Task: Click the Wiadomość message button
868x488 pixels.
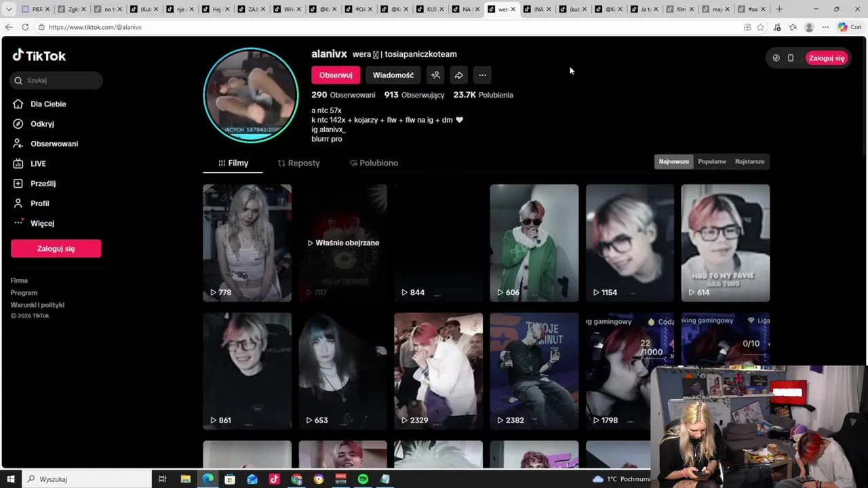Action: coord(393,75)
